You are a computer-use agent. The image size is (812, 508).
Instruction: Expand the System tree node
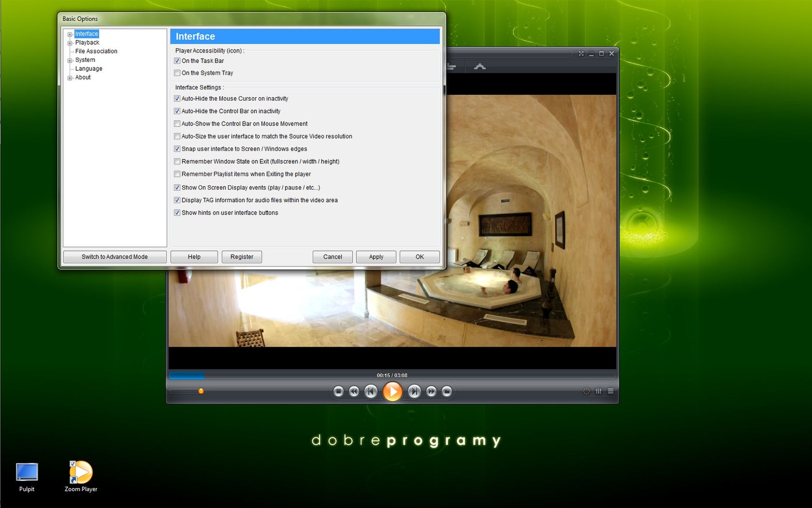[70, 60]
